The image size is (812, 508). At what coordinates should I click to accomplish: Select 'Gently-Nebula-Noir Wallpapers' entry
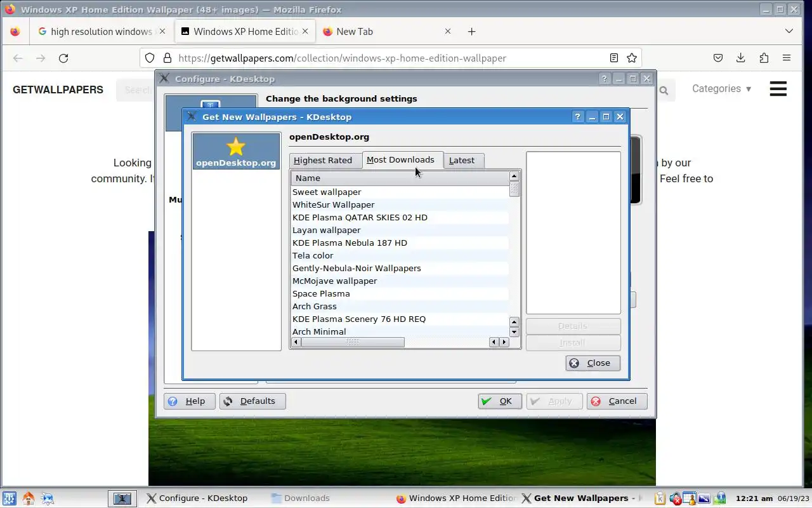coord(400,268)
